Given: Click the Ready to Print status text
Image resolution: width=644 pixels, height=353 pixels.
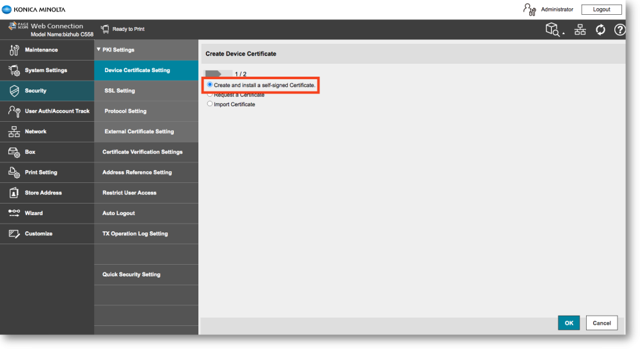Looking at the screenshot, I should point(128,29).
